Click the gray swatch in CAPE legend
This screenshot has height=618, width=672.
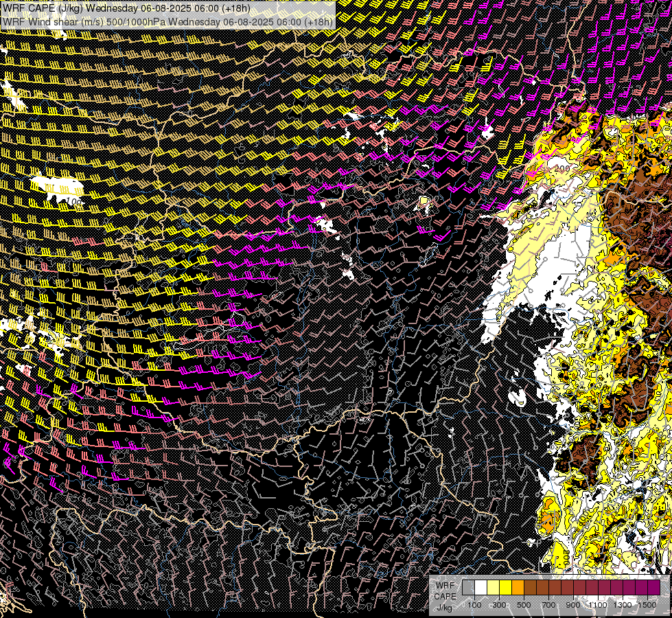coord(468,588)
